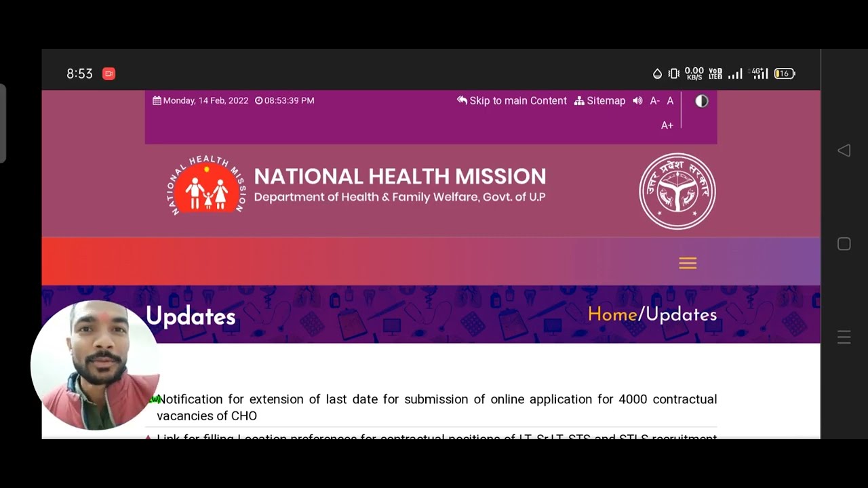Open the CHO last date extension notification

(437, 407)
